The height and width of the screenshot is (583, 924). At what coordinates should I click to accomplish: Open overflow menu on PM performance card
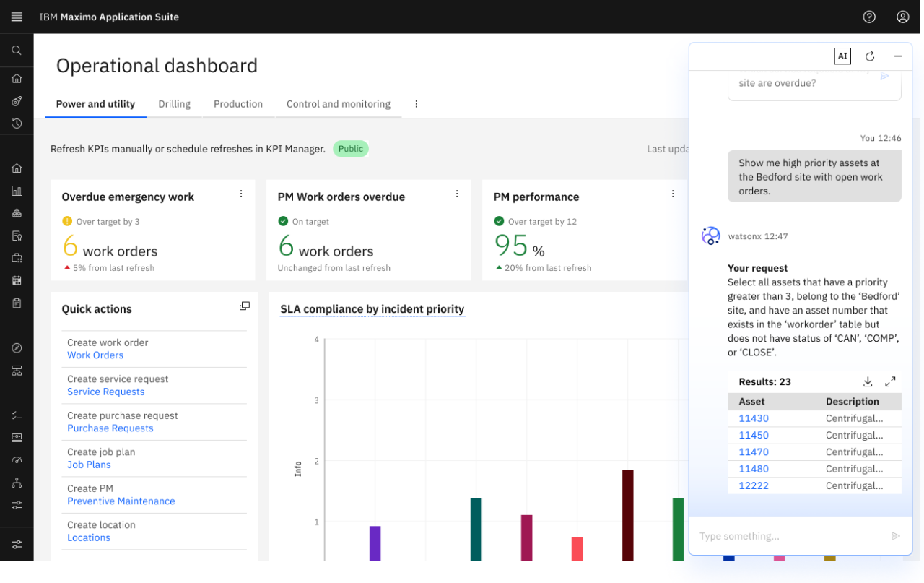click(x=673, y=194)
